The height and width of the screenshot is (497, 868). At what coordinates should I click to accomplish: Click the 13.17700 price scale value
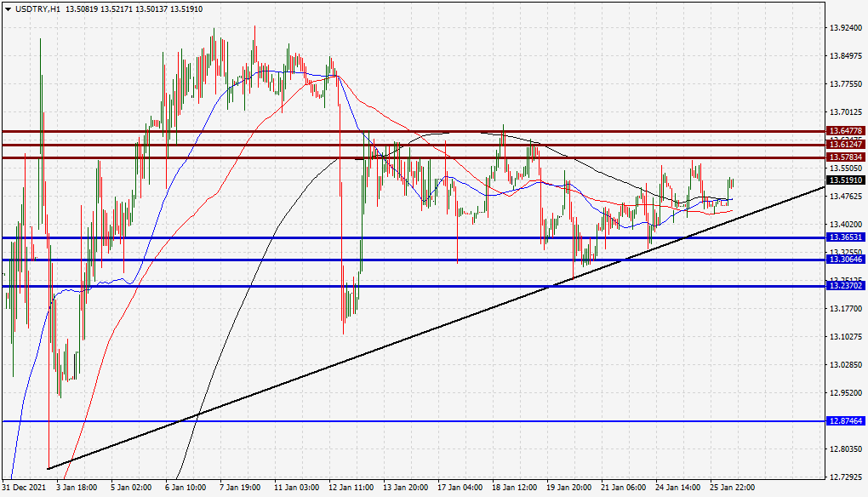tap(846, 309)
